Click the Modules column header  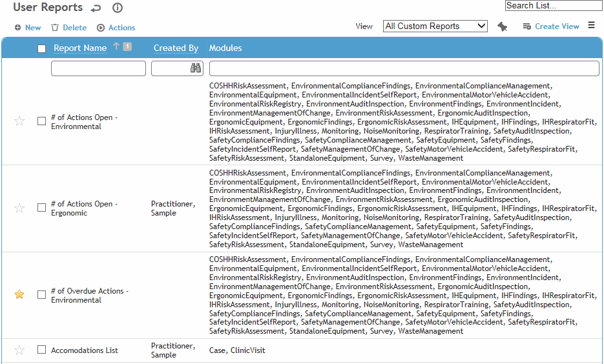click(x=225, y=48)
